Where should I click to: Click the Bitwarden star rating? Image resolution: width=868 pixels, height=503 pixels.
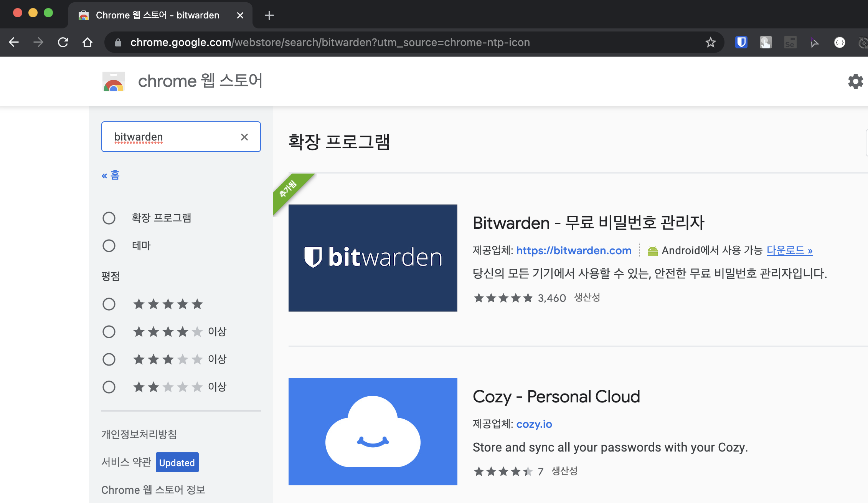point(503,298)
